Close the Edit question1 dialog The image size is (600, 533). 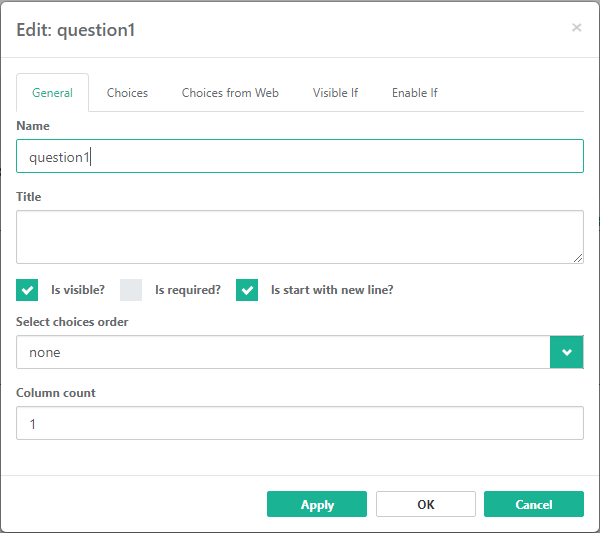576,28
